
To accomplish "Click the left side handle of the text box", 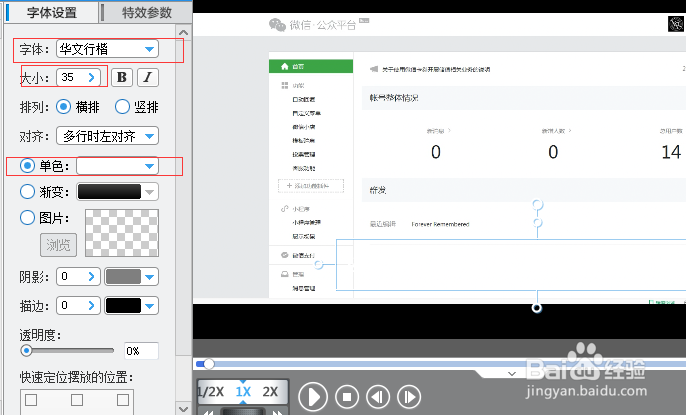I will click(319, 265).
